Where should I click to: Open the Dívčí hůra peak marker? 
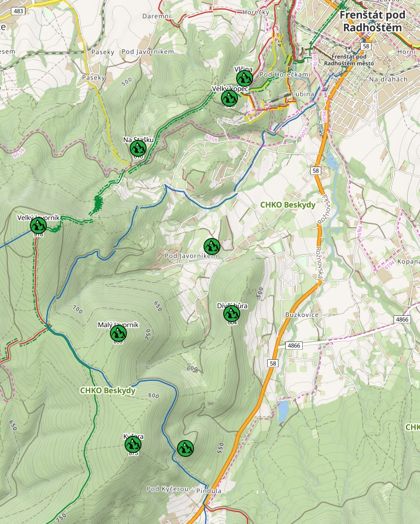point(232,314)
